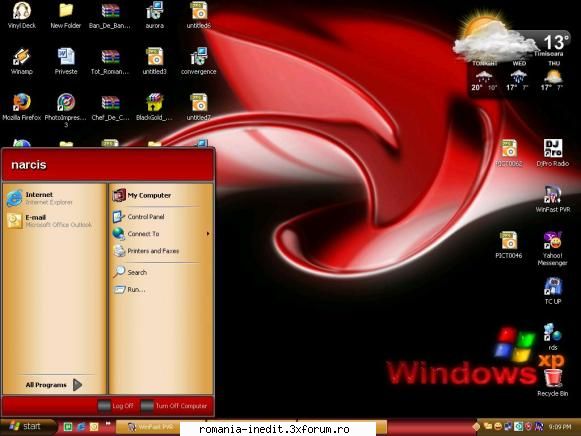Open Internet Explorer from the Start menu
The width and height of the screenshot is (581, 436).
coord(55,198)
